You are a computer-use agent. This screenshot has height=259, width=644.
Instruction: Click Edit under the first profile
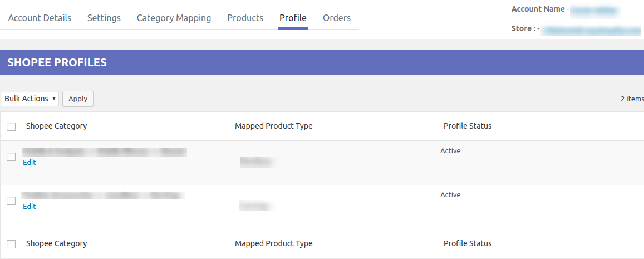pos(30,162)
